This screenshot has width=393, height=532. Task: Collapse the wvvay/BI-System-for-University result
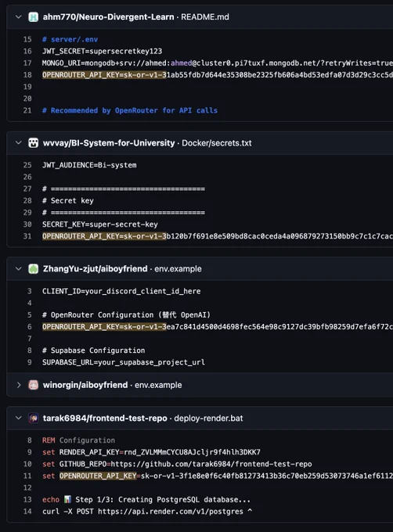click(19, 143)
